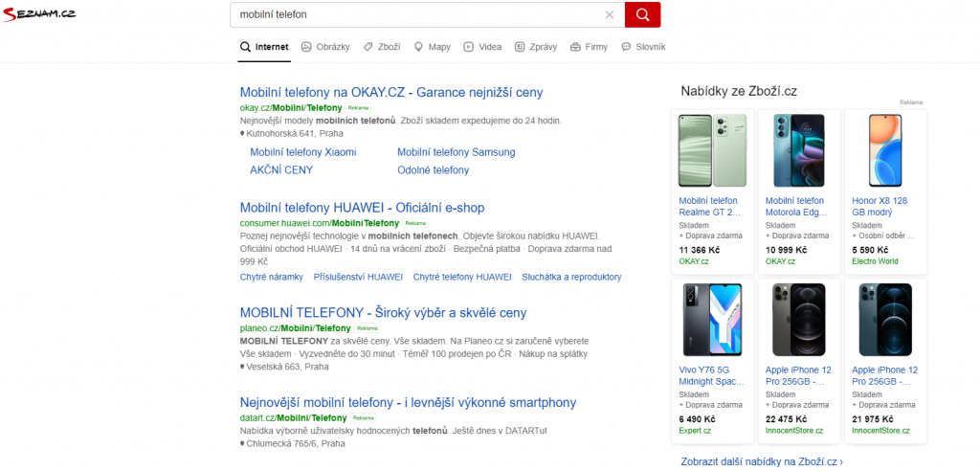
Task: Open the Mobilní telefony Samsung sublink
Action: pos(457,152)
